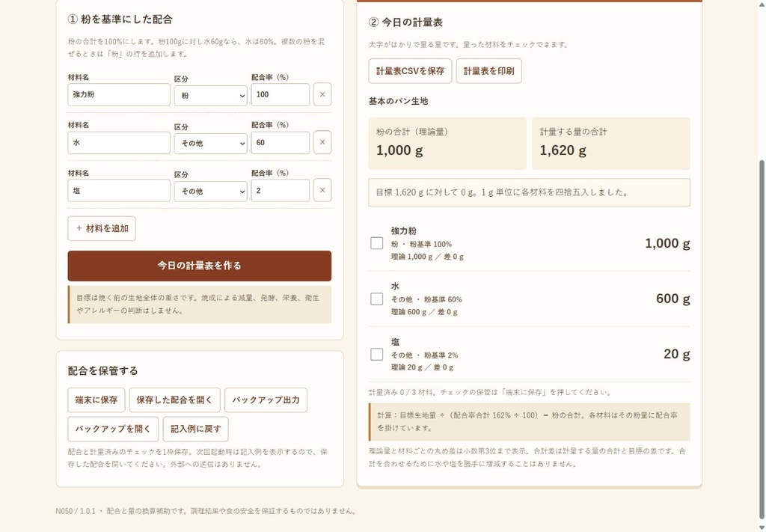Viewport: 766px width, 532px height.
Task: Edit the 塩 material name field
Action: click(x=119, y=191)
